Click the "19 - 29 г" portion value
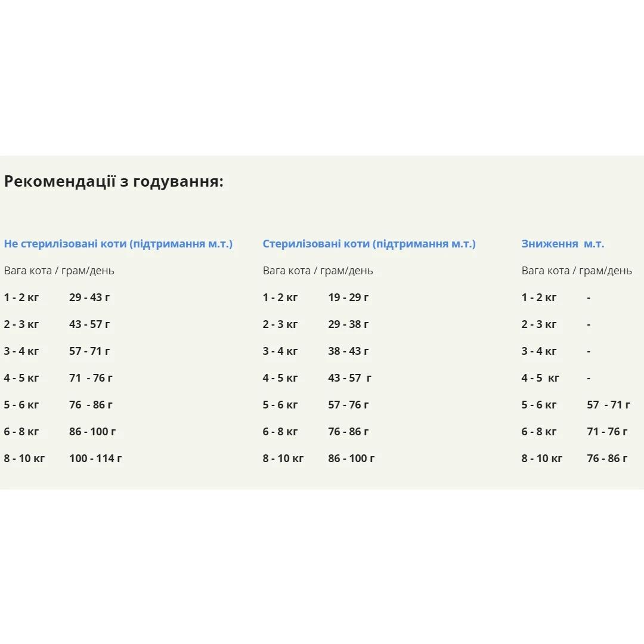Image resolution: width=644 pixels, height=644 pixels. [x=348, y=298]
